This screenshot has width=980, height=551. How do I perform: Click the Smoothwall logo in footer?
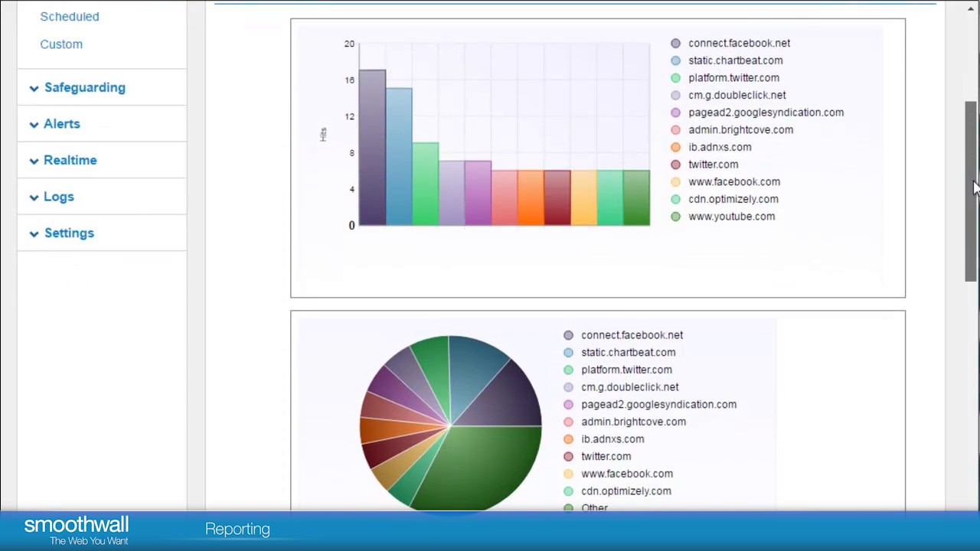pos(77,531)
